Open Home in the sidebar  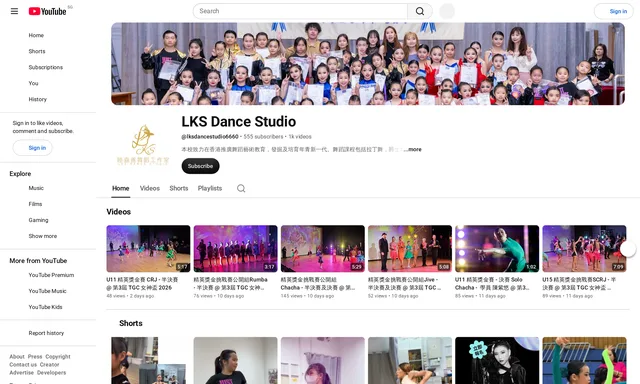click(36, 36)
